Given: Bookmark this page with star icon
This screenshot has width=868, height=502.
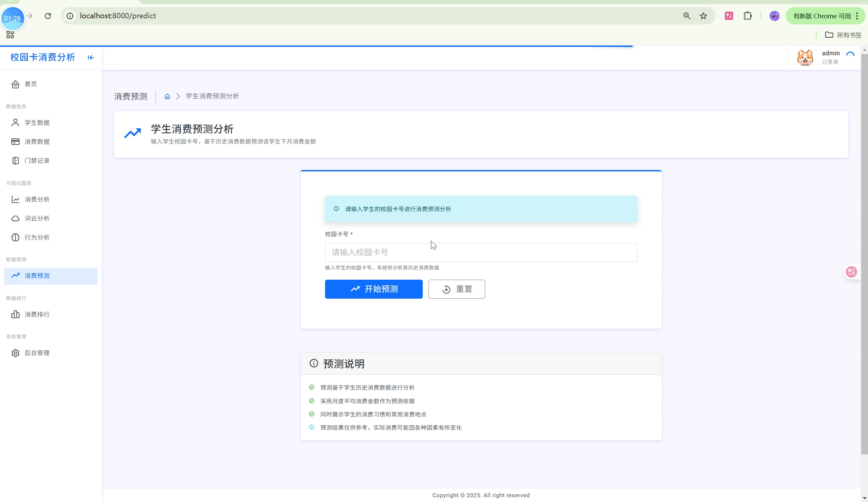Looking at the screenshot, I should click(x=703, y=16).
